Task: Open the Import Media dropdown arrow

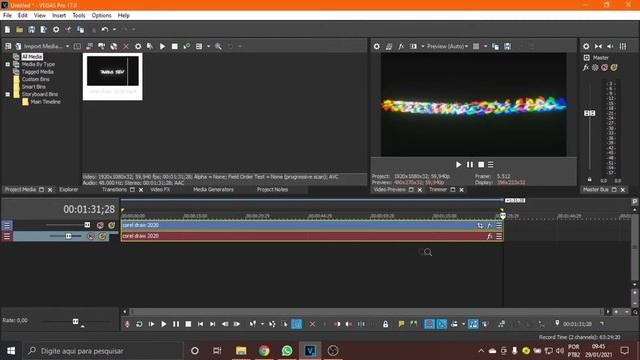Action: click(x=67, y=47)
